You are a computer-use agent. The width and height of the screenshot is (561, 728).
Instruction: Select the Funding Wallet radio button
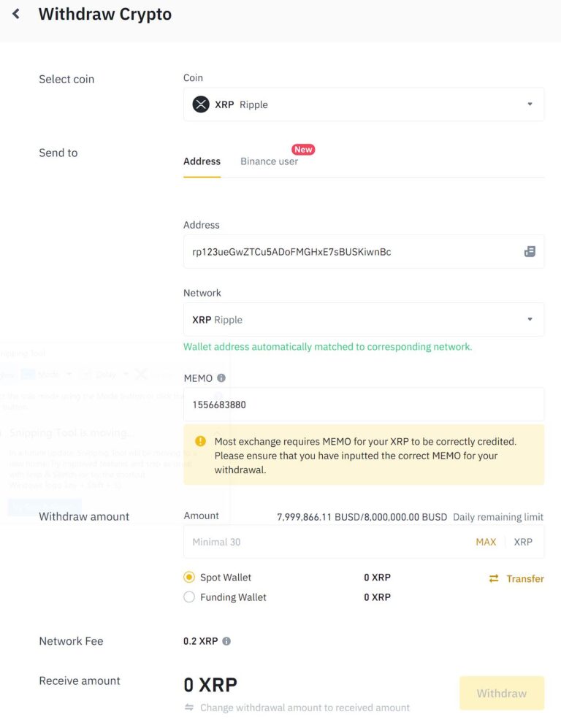[189, 597]
